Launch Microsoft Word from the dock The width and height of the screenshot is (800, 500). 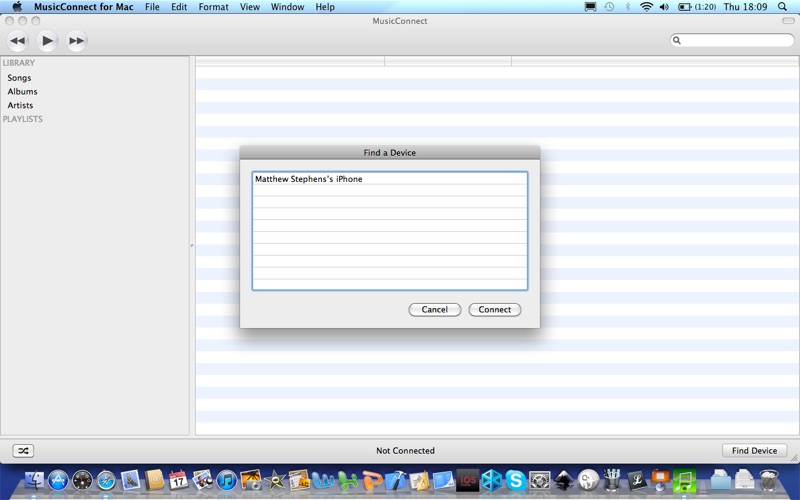[x=323, y=480]
